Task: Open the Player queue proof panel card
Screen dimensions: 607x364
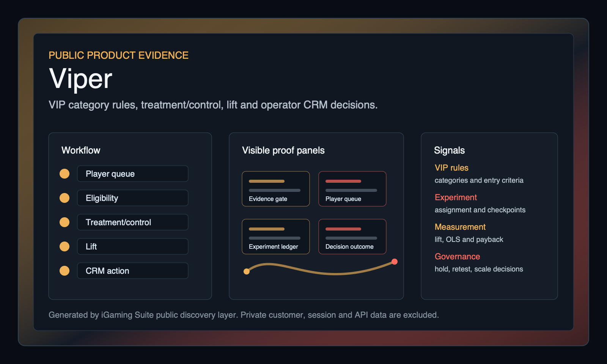Action: pyautogui.click(x=352, y=189)
